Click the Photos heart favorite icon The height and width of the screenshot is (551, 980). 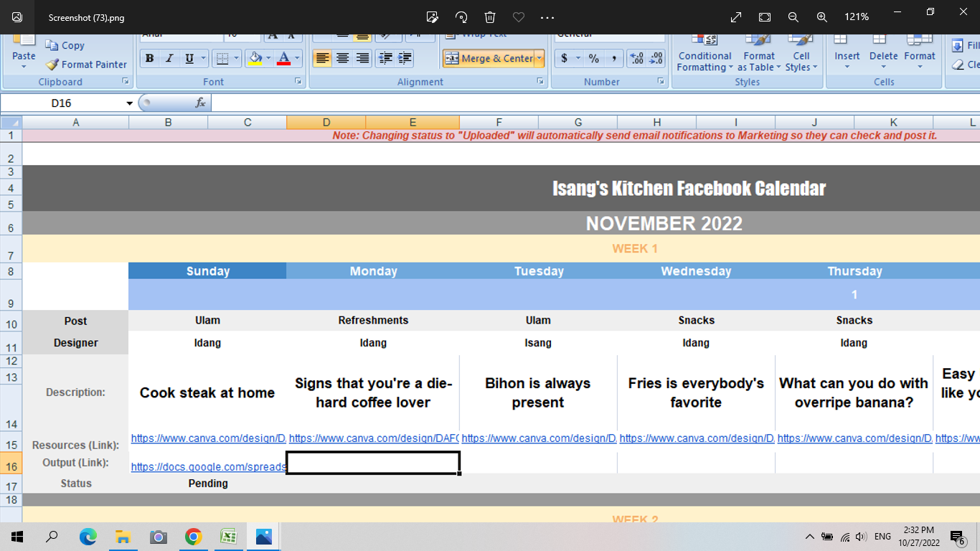pos(519,17)
